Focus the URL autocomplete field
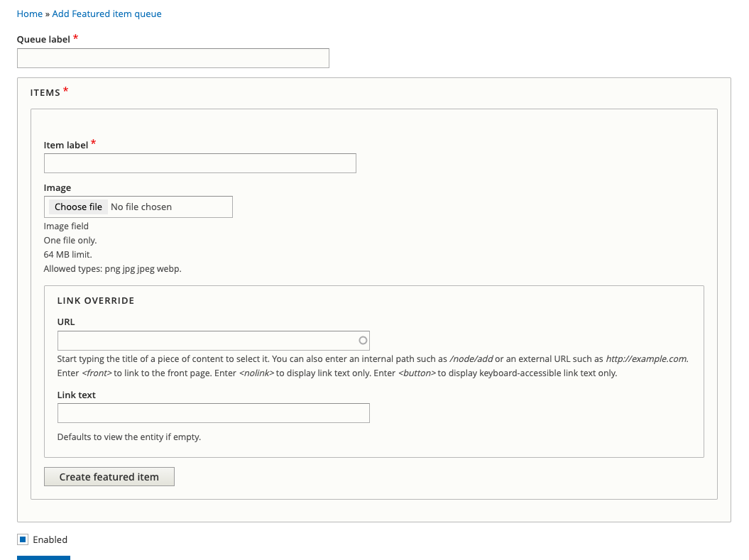 (213, 341)
